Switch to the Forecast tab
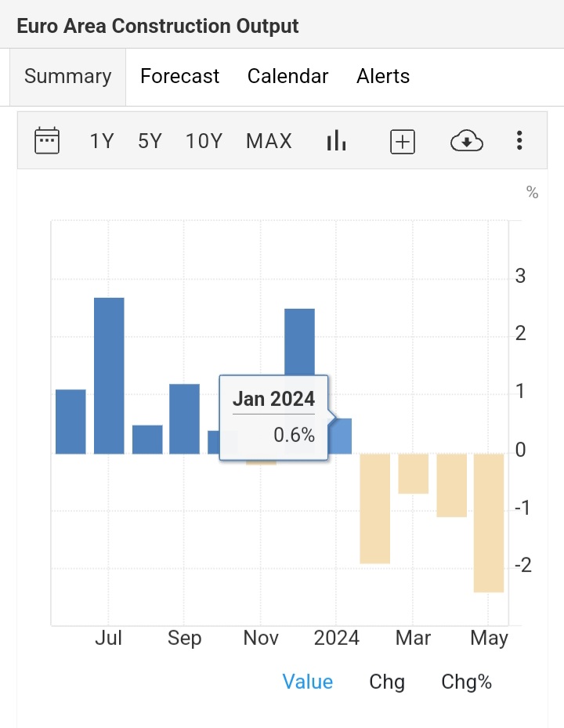This screenshot has height=728, width=564. pos(179,77)
